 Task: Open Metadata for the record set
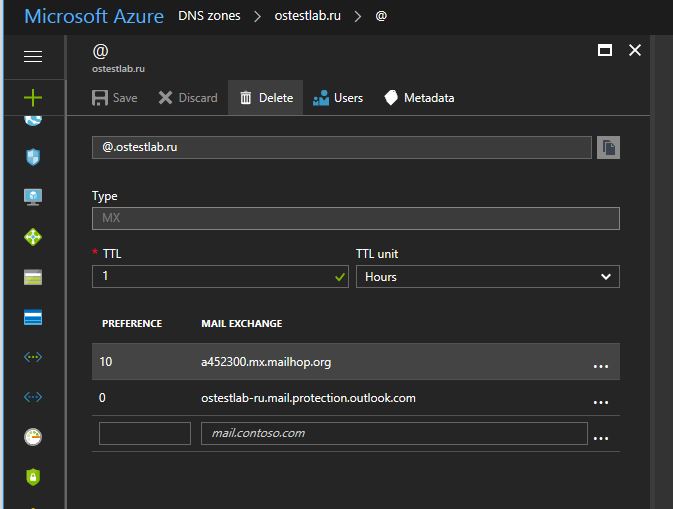tap(419, 98)
